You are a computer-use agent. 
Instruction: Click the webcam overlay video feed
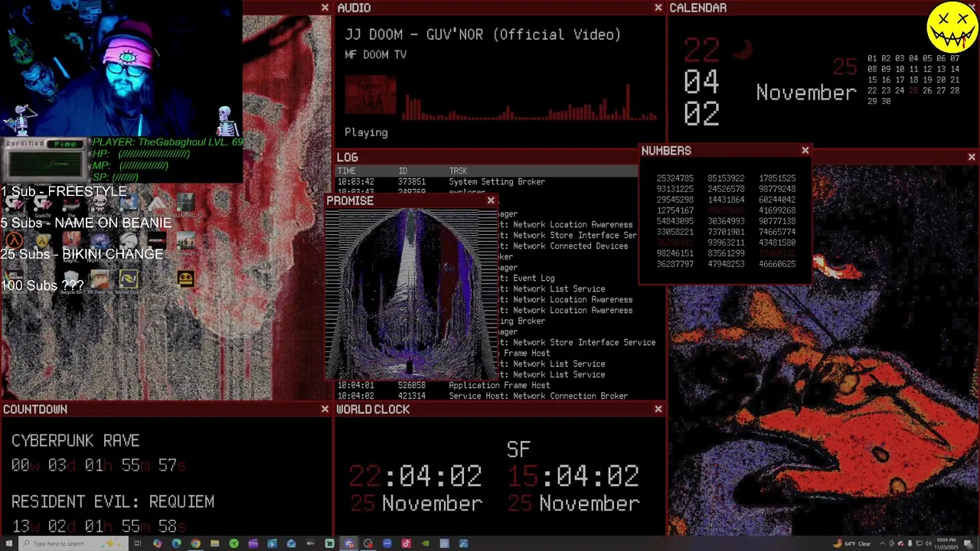pos(121,69)
